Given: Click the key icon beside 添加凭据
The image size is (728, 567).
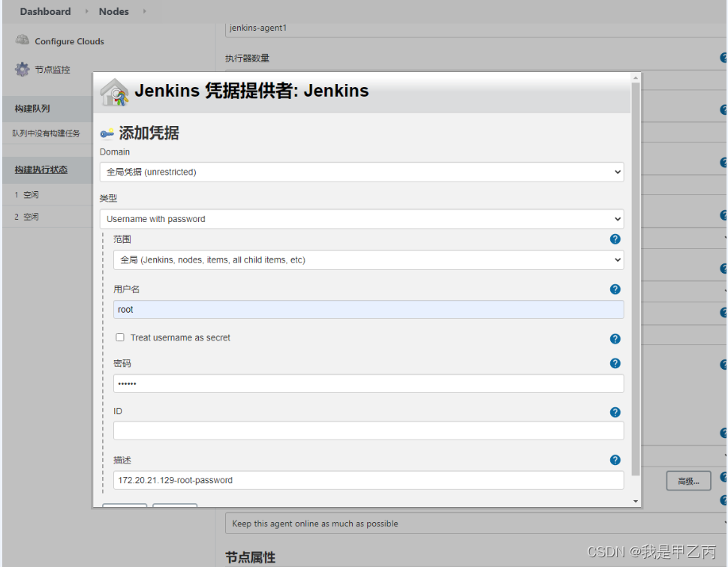Looking at the screenshot, I should pyautogui.click(x=107, y=133).
